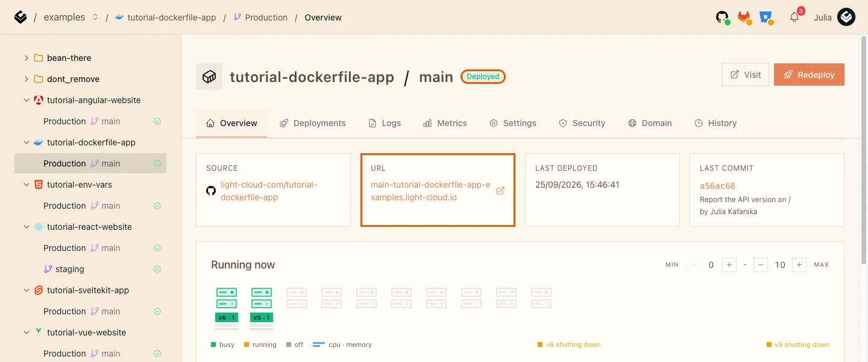The image size is (868, 362).
Task: Switch to the History tab
Action: click(715, 123)
